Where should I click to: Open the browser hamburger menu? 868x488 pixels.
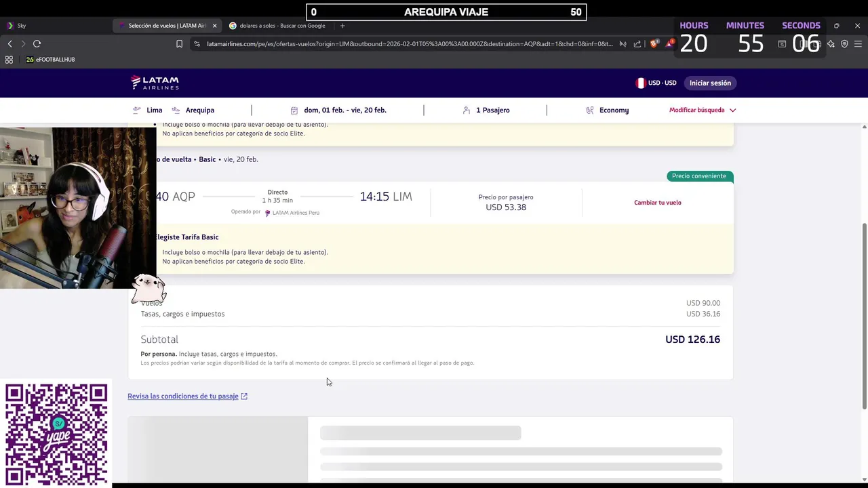[x=858, y=44]
